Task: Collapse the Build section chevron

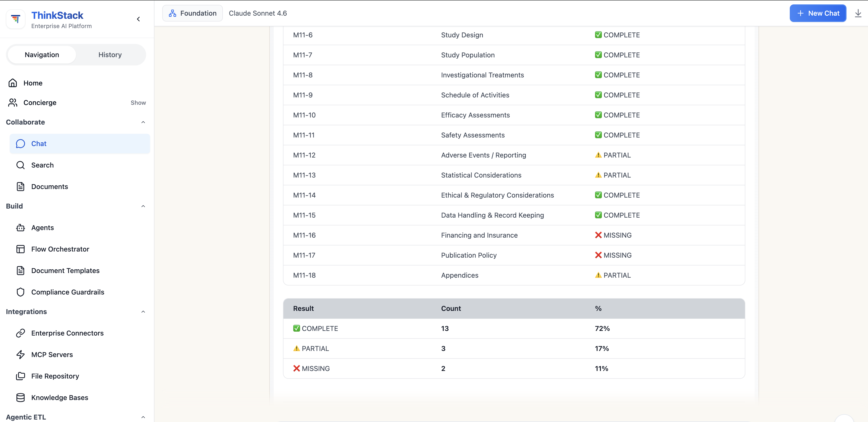Action: tap(143, 206)
